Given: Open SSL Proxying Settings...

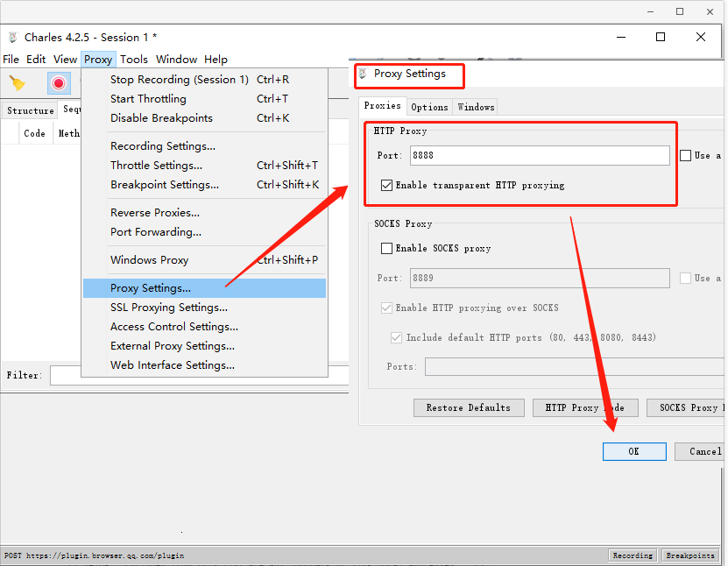Looking at the screenshot, I should pos(204,308).
